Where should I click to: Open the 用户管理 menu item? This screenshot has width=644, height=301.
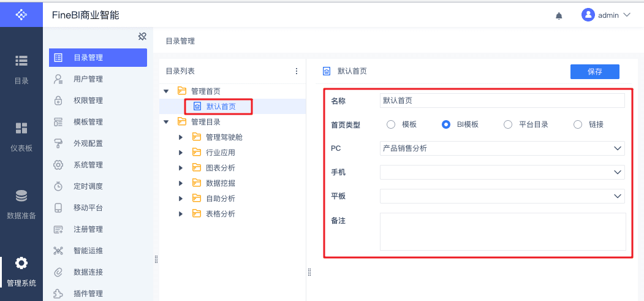(88, 79)
